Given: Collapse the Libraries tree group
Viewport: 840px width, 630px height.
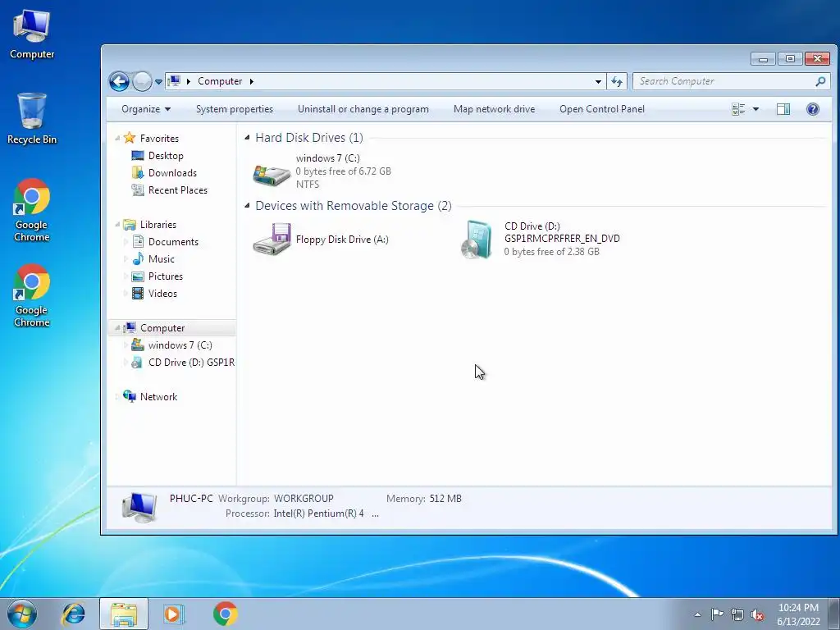Looking at the screenshot, I should pyautogui.click(x=117, y=225).
